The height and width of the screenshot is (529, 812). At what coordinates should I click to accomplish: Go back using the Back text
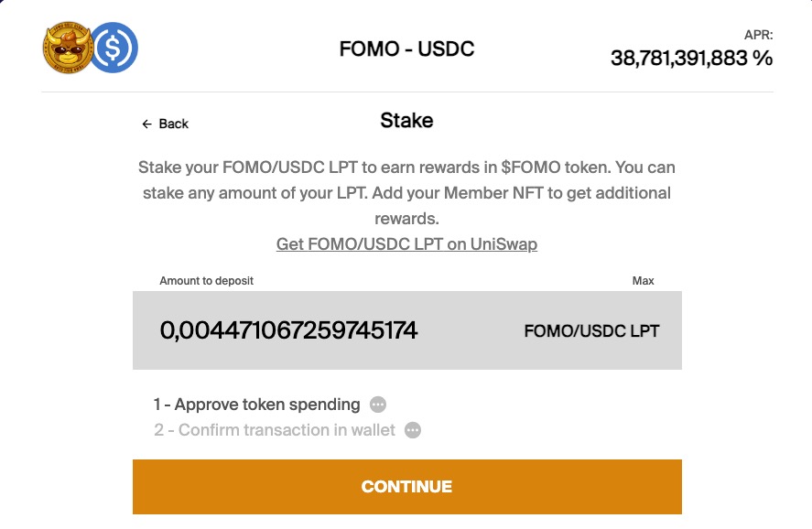point(174,124)
